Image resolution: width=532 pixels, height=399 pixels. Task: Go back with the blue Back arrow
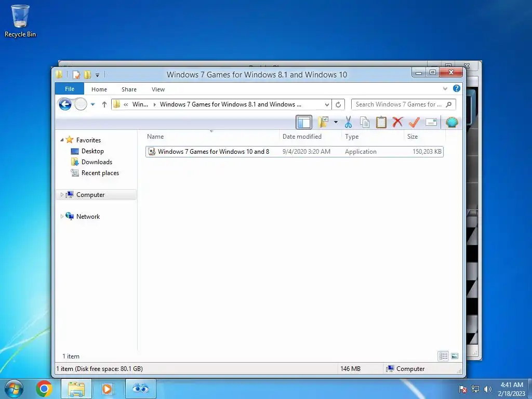tap(65, 104)
